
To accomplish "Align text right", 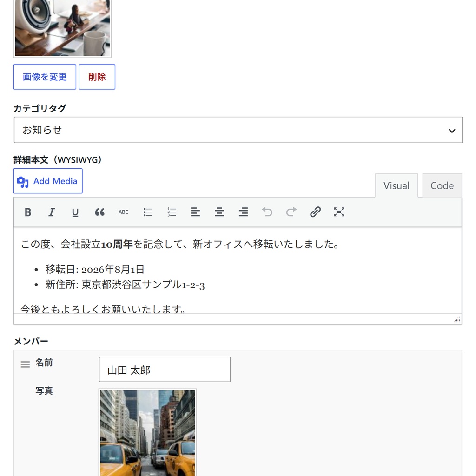I will coord(243,212).
